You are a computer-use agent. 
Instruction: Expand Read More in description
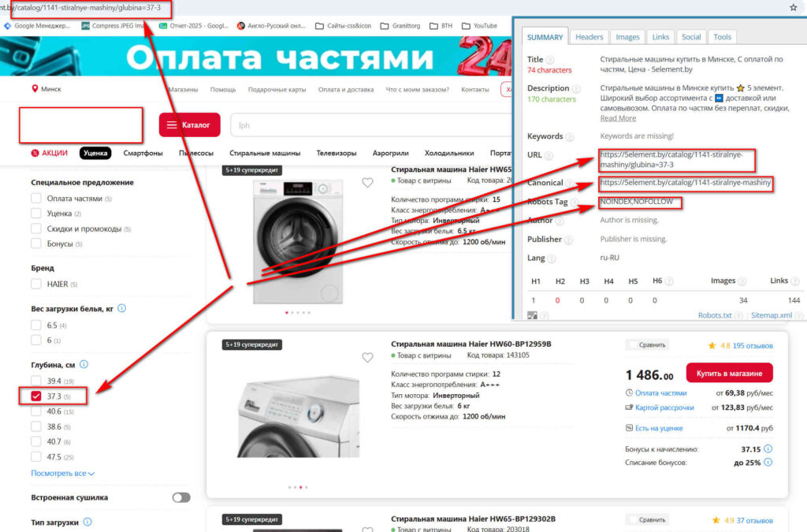pos(618,117)
